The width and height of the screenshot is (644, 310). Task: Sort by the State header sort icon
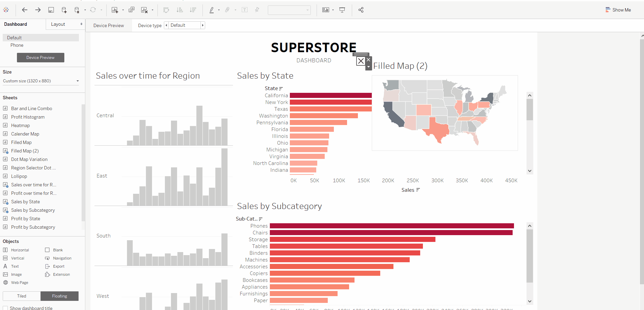tap(281, 89)
